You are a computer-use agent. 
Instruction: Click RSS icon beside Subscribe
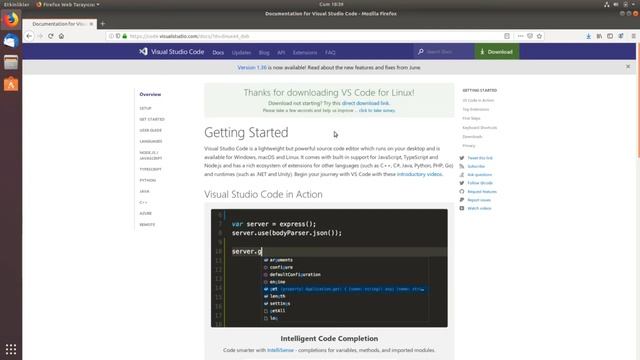click(462, 167)
